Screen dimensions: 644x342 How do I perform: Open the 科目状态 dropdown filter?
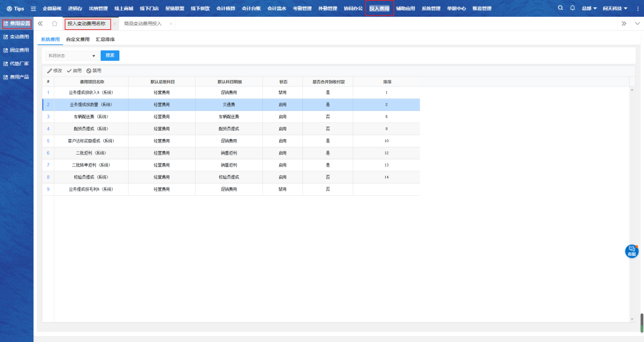click(x=72, y=56)
